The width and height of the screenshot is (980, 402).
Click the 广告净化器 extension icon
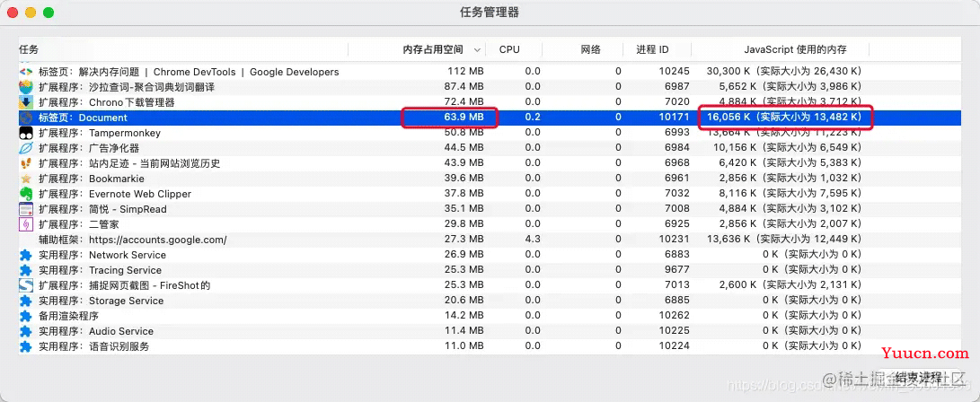(26, 148)
